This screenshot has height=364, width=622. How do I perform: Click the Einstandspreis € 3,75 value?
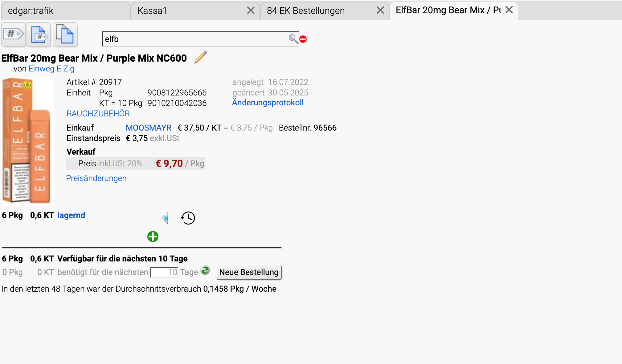click(x=137, y=138)
